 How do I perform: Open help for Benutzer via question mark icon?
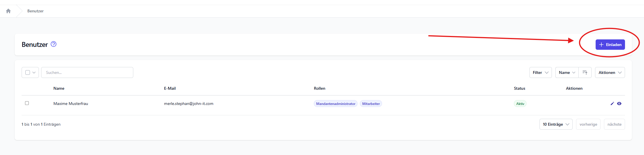coord(54,44)
